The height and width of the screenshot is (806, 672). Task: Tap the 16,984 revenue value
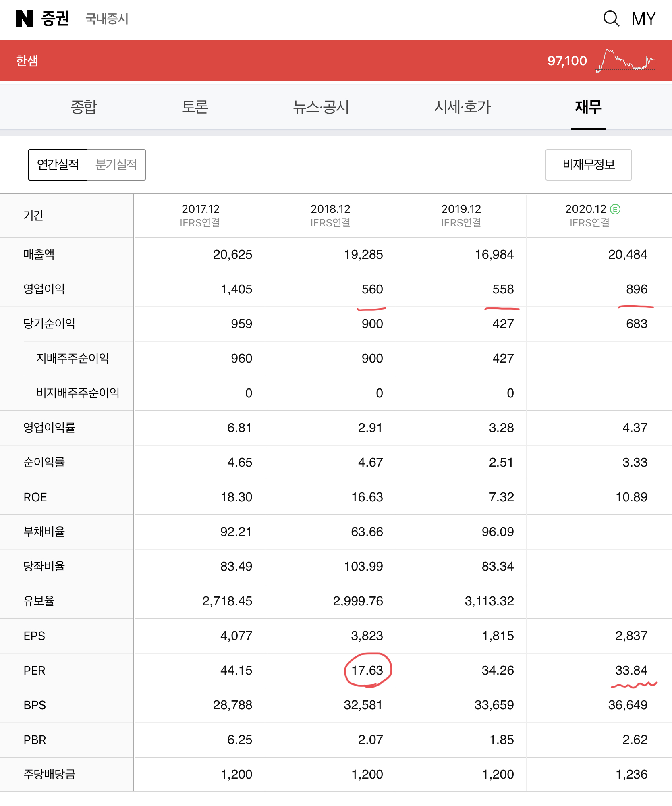tap(494, 254)
